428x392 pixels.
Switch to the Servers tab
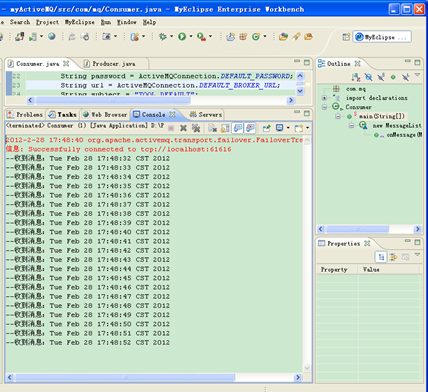(206, 115)
